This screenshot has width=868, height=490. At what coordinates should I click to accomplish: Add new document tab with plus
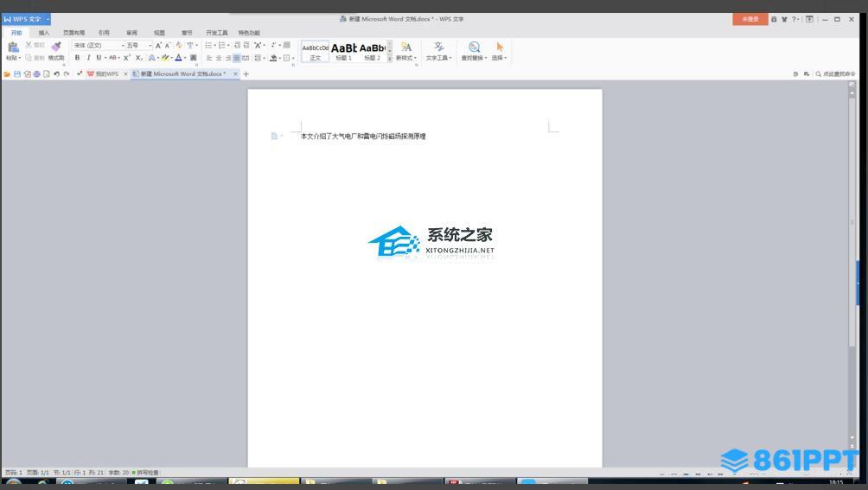246,73
